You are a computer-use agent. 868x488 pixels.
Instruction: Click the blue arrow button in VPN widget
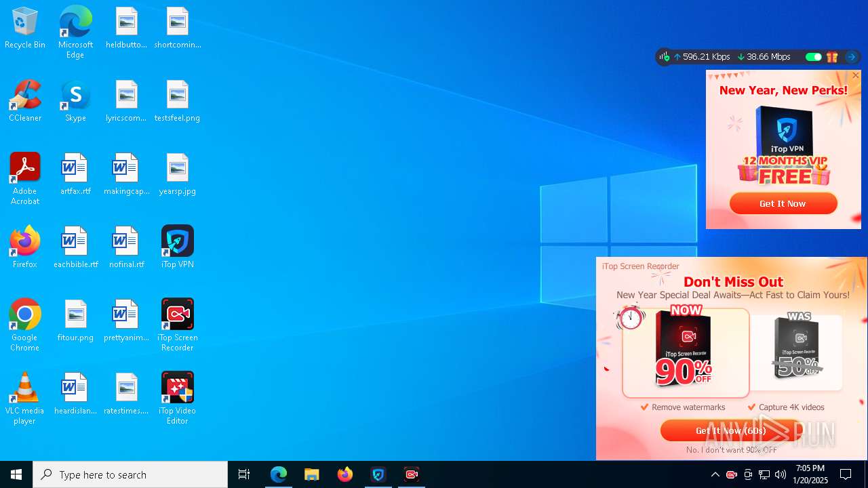852,57
